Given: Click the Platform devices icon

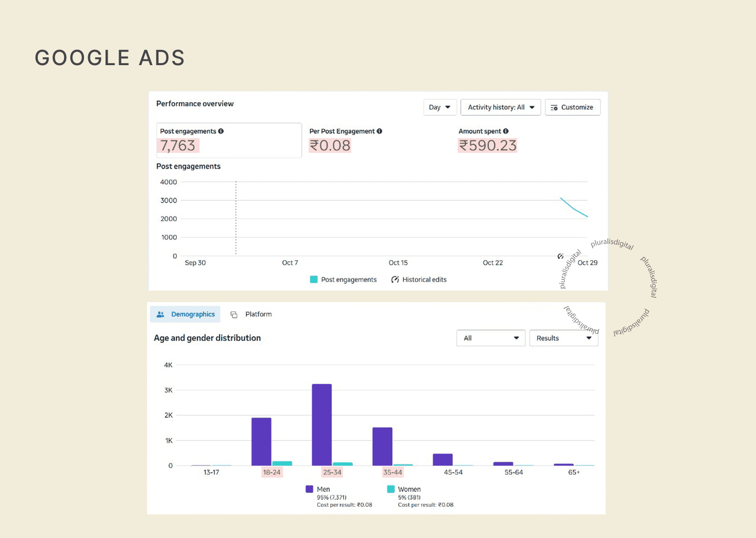Looking at the screenshot, I should point(234,315).
